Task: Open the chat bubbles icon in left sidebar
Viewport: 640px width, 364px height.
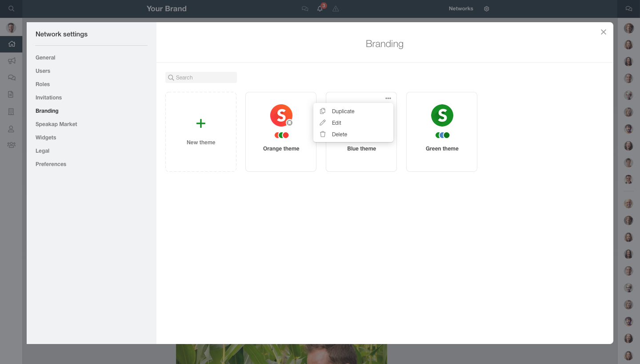Action: coord(12,78)
